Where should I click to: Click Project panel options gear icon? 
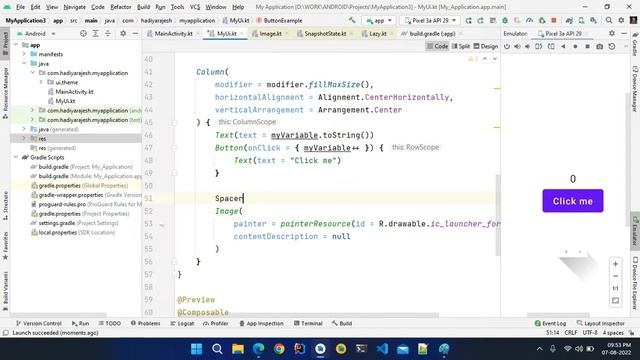[123, 33]
